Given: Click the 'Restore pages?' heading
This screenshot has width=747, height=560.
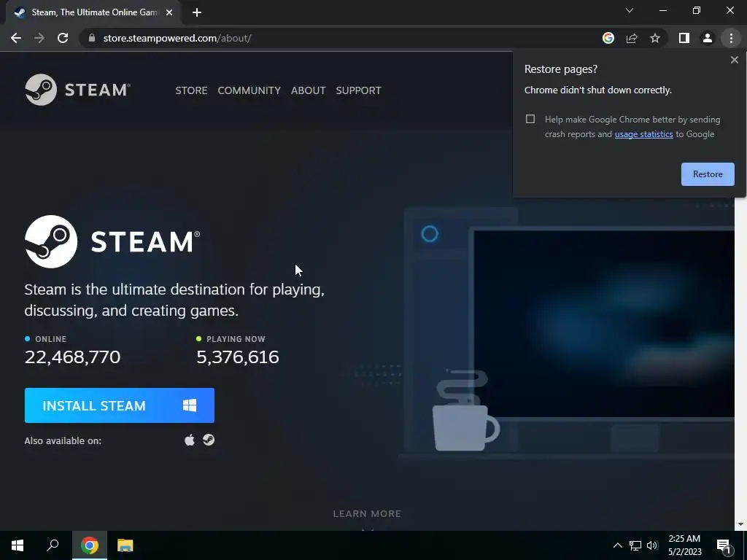Looking at the screenshot, I should 561,69.
